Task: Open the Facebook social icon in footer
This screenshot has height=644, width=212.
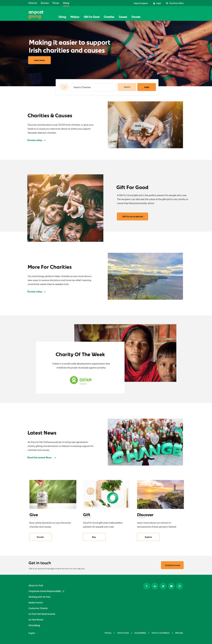Action: click(147, 586)
